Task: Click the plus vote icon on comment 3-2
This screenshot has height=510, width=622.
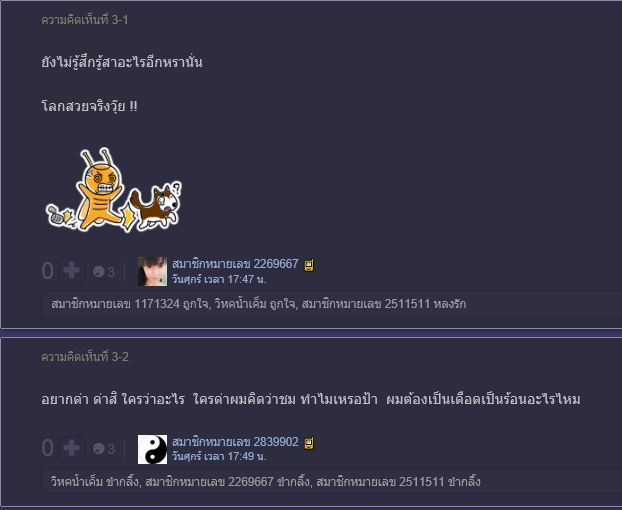Action: click(71, 449)
